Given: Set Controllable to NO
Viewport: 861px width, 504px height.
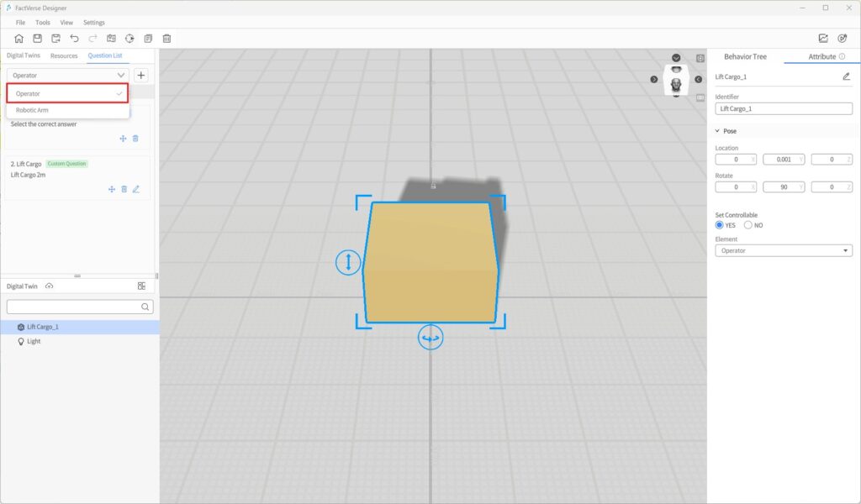Looking at the screenshot, I should coord(748,225).
